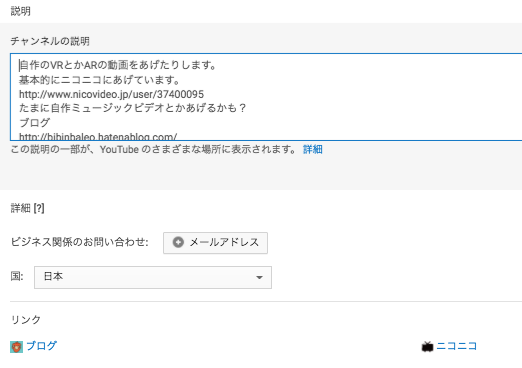
Task: Click the 説明 heading at top
Action: (x=21, y=11)
